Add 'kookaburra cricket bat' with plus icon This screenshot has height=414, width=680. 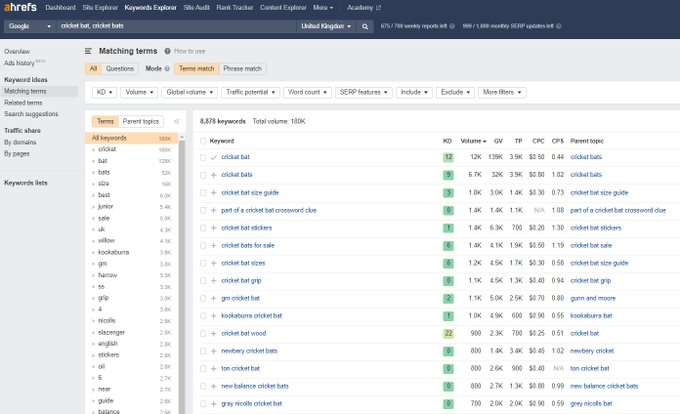tap(213, 316)
